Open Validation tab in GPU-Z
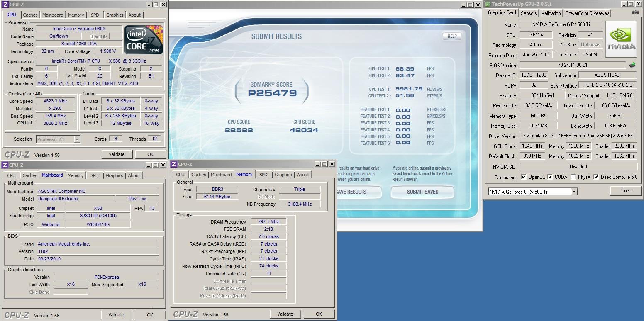The width and height of the screenshot is (644, 321). (x=551, y=13)
